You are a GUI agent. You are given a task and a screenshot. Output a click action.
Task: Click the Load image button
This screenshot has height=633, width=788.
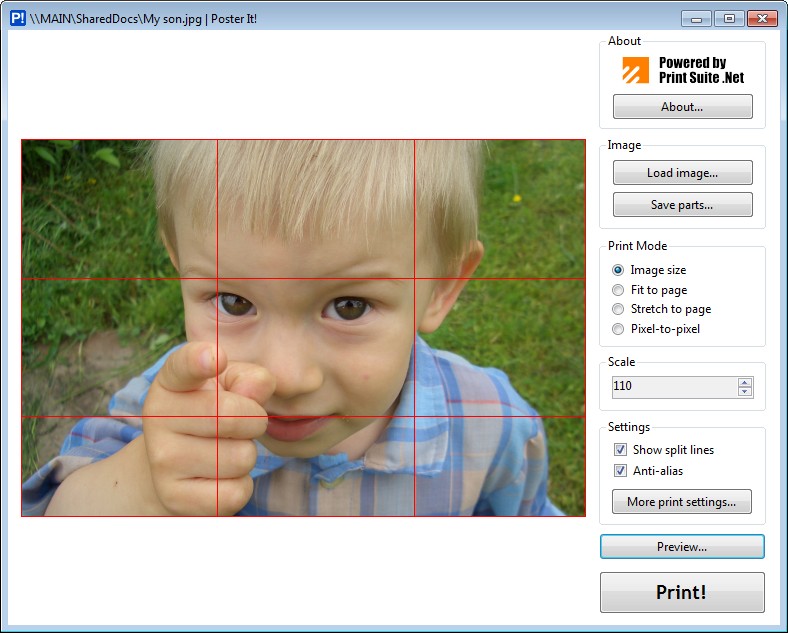click(x=682, y=173)
